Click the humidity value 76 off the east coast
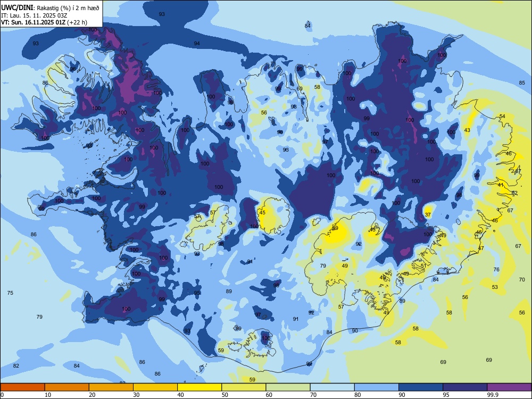 point(496,269)
